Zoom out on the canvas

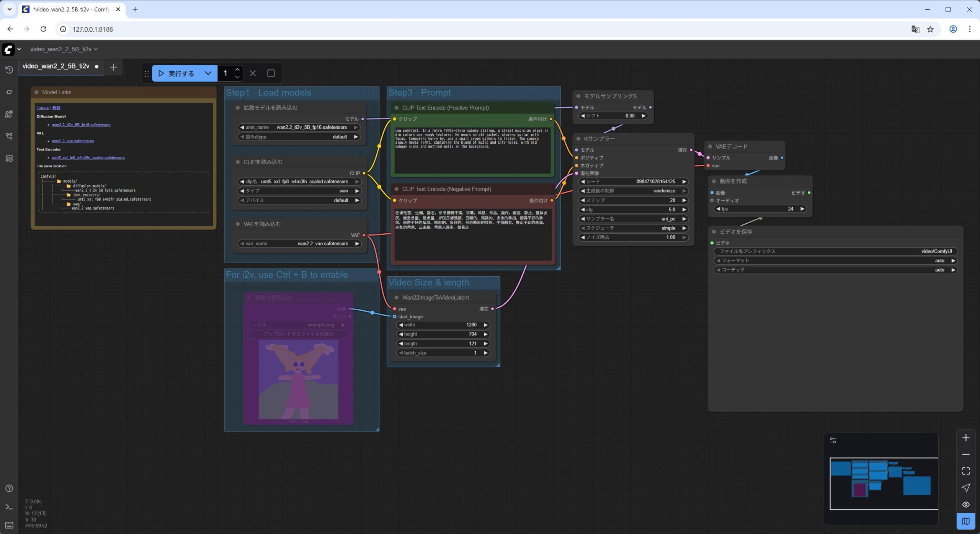[966, 454]
